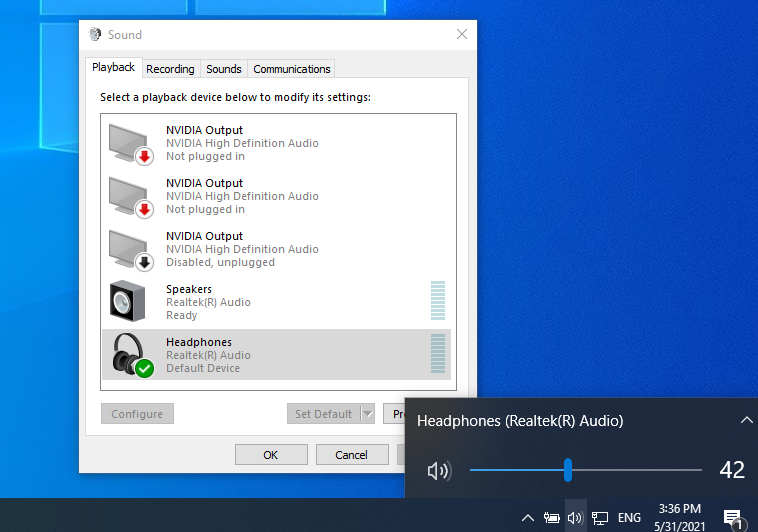The width and height of the screenshot is (758, 532).
Task: Select the Headphones Default Device row
Action: pyautogui.click(x=277, y=355)
